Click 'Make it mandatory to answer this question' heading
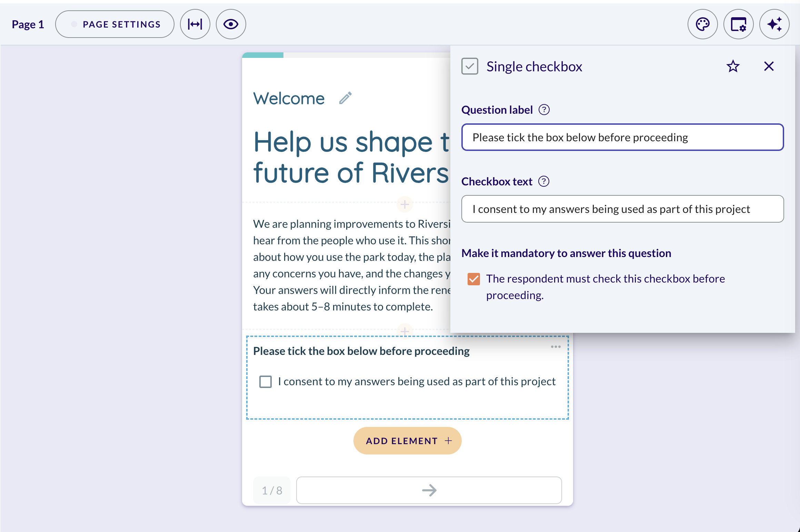 (x=566, y=253)
